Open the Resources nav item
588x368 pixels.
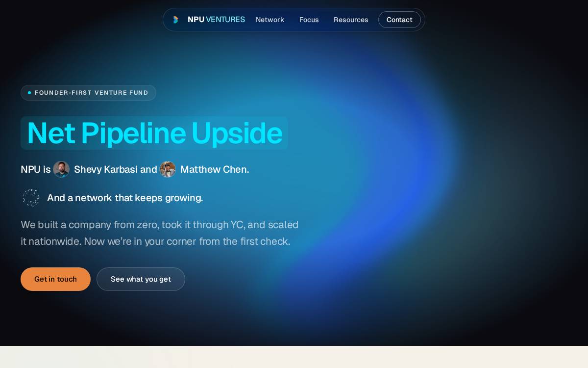click(351, 20)
